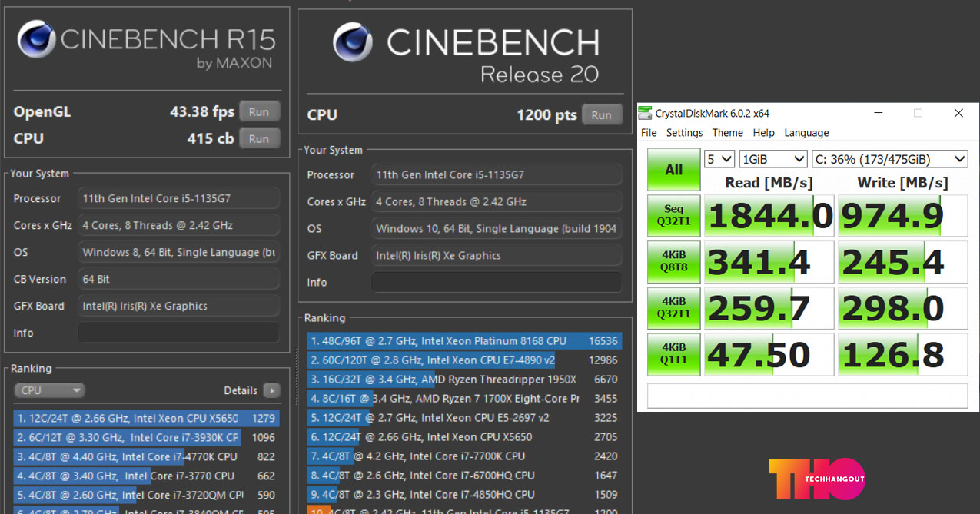Image resolution: width=980 pixels, height=514 pixels.
Task: Select the Core i7-4850HQ ranking row
Action: coord(464,495)
